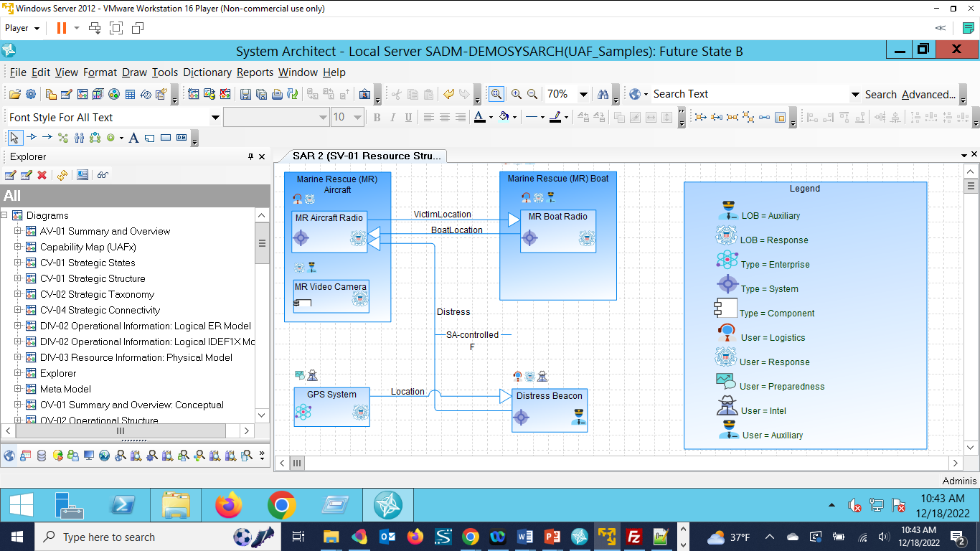Select the zoom-in magnifier on the toolbar
This screenshot has height=551, width=980.
coord(516,94)
